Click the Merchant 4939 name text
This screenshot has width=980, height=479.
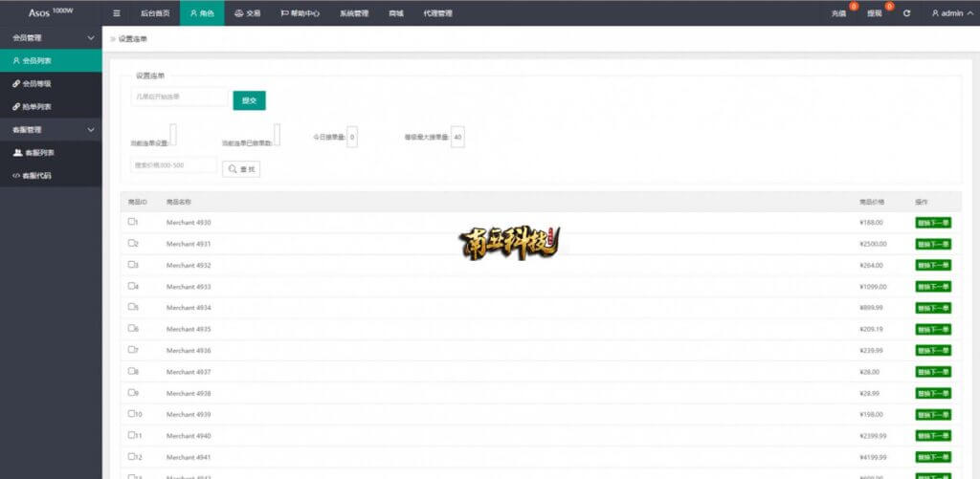189,415
